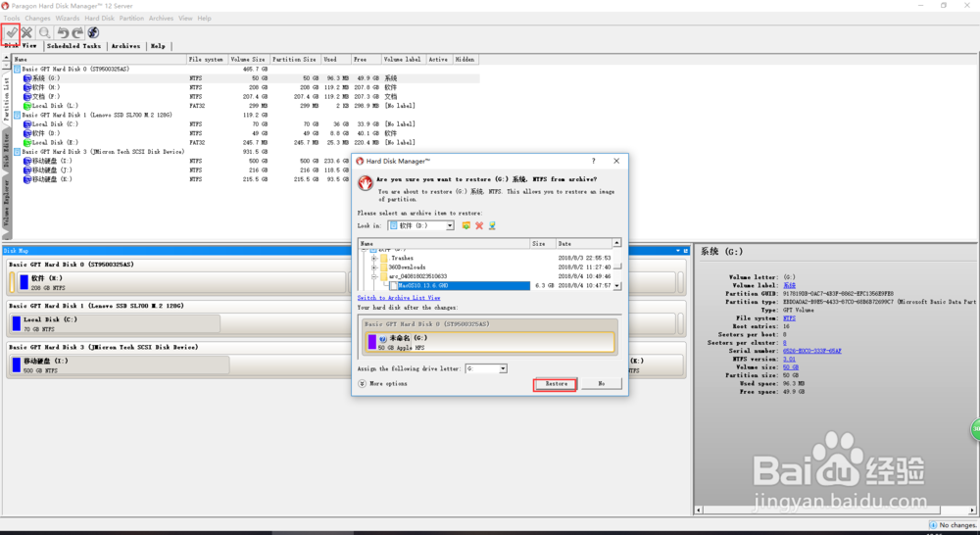980x535 pixels.
Task: Click the No button in dialog
Action: [602, 384]
